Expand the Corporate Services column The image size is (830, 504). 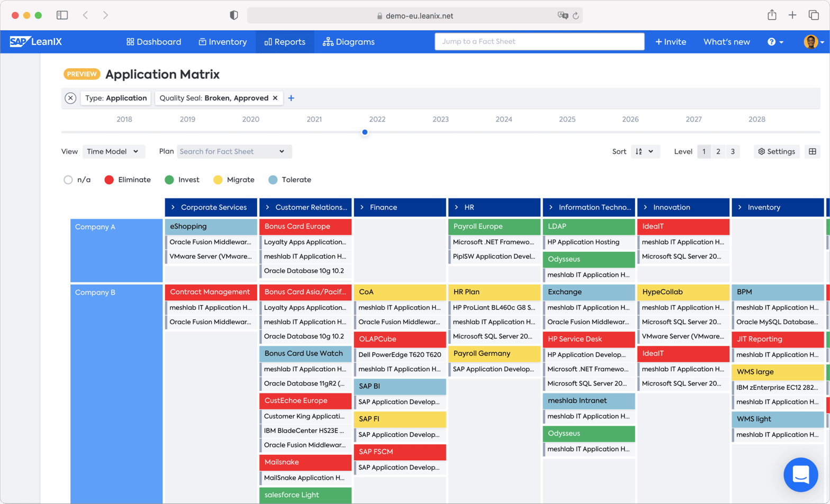(x=173, y=207)
